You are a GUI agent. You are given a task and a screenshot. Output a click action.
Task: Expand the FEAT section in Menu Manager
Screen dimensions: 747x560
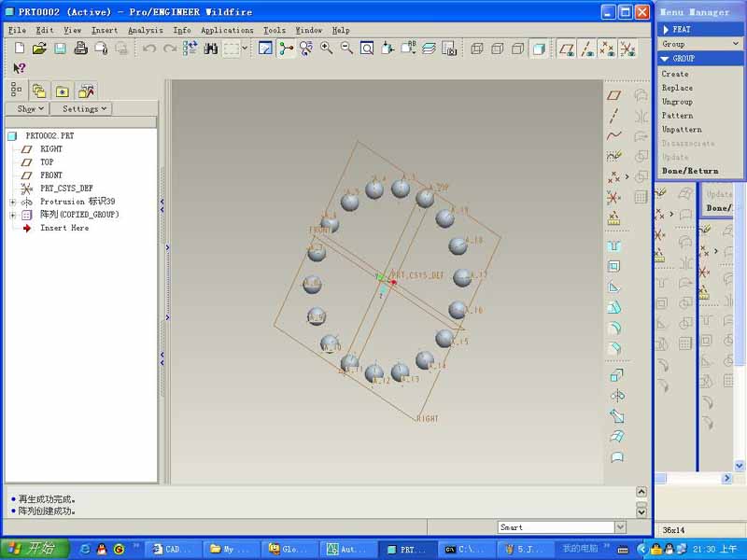pos(666,30)
